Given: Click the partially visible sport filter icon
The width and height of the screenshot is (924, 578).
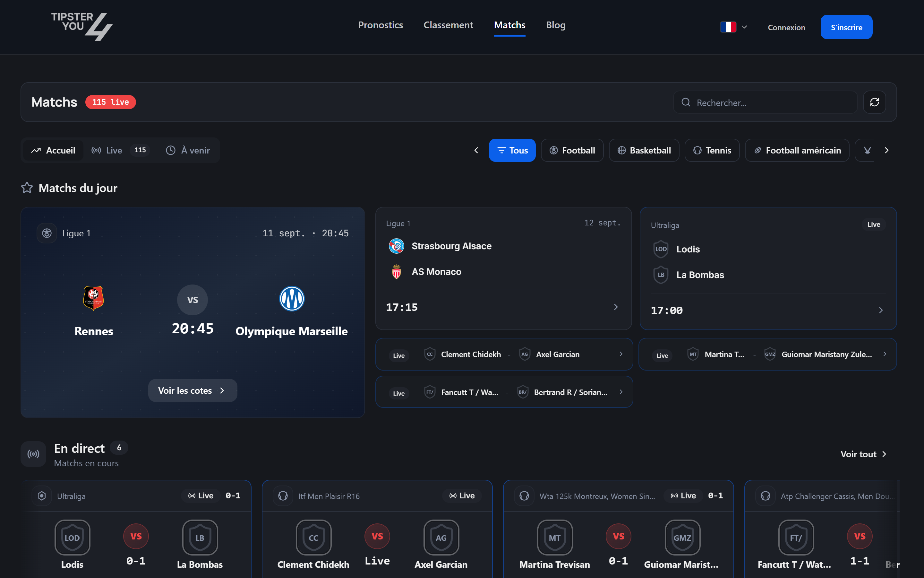Looking at the screenshot, I should coord(867,150).
